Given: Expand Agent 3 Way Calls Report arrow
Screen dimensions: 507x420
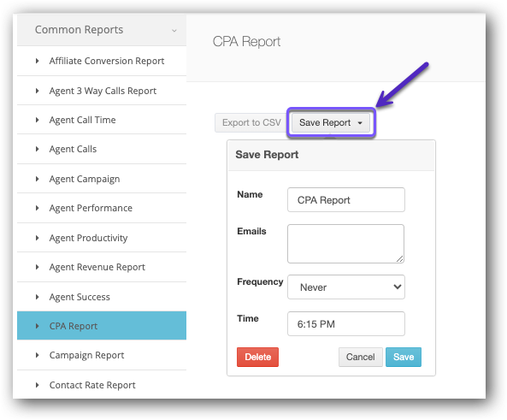Looking at the screenshot, I should click(x=37, y=91).
